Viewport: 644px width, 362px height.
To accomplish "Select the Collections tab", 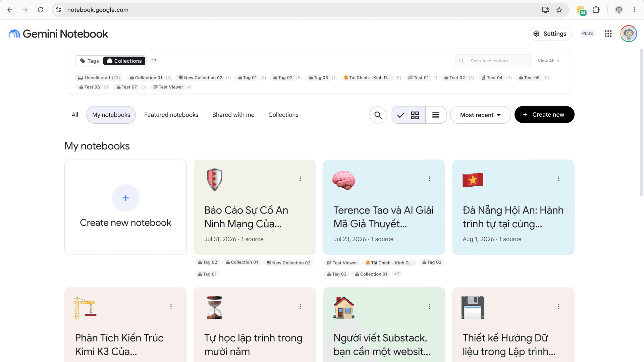I will 283,115.
